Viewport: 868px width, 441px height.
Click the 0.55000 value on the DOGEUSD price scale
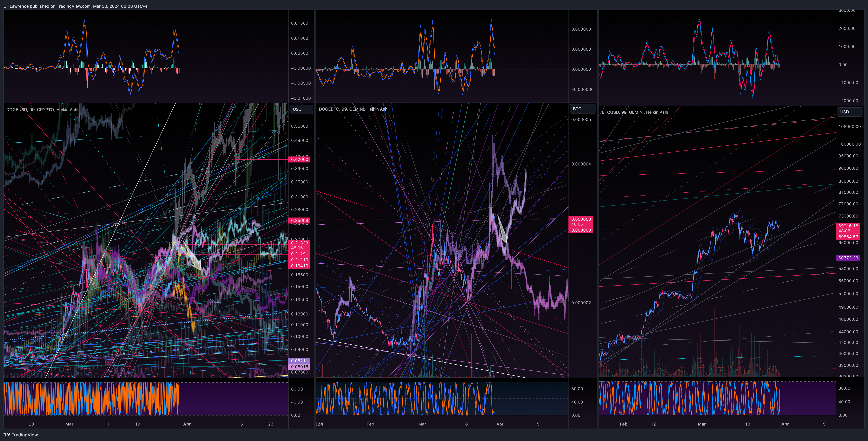coord(300,126)
